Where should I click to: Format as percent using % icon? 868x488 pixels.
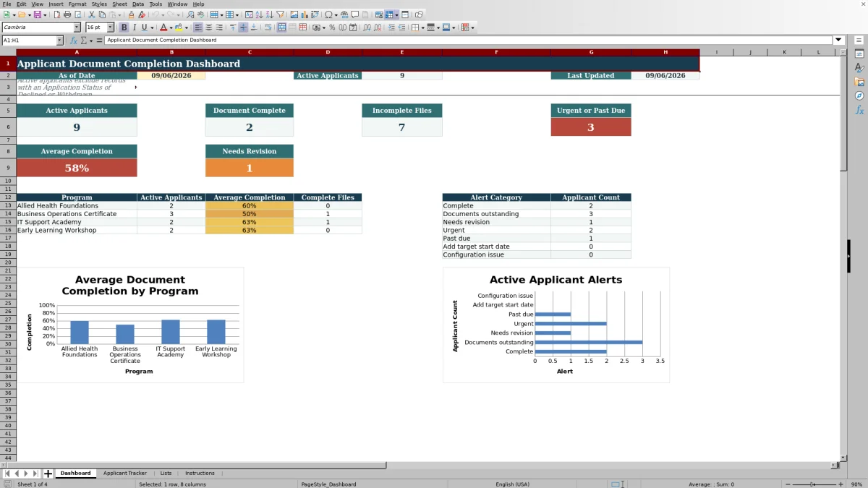pos(332,27)
